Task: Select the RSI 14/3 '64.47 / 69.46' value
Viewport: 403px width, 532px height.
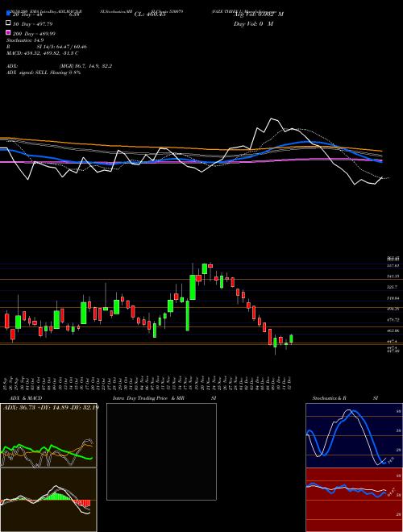Action: point(70,47)
